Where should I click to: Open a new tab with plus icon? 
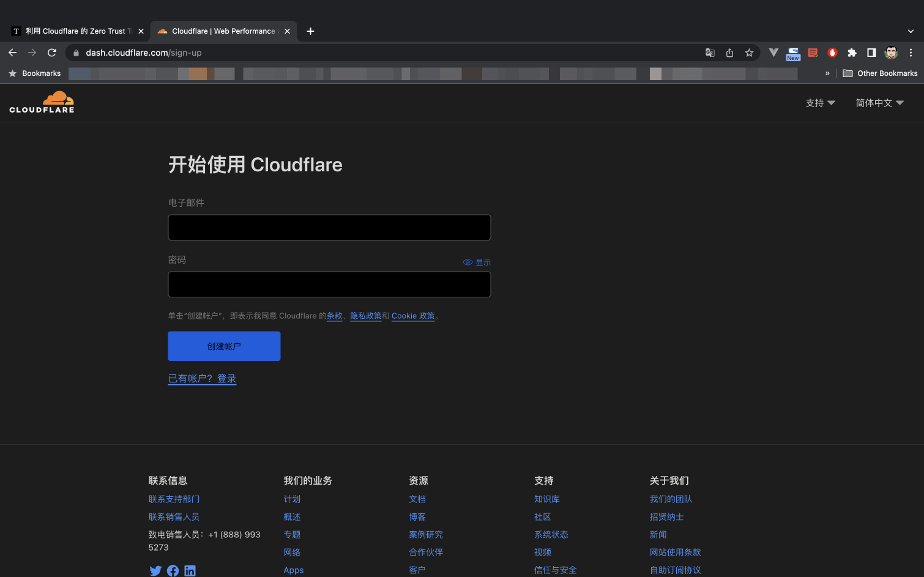[x=310, y=31]
